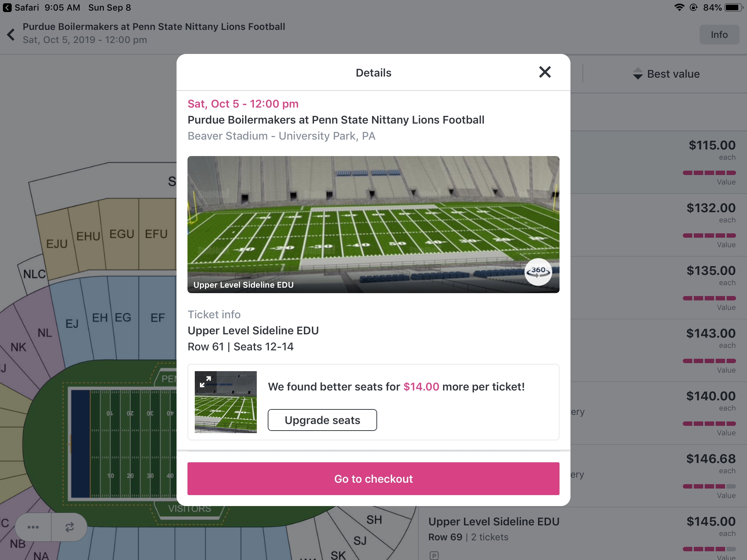The height and width of the screenshot is (560, 747).
Task: Tap section NK on the seat map
Action: pyautogui.click(x=18, y=347)
